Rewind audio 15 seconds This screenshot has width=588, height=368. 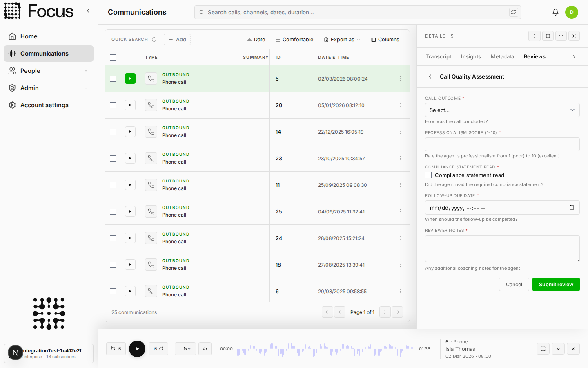(116, 349)
